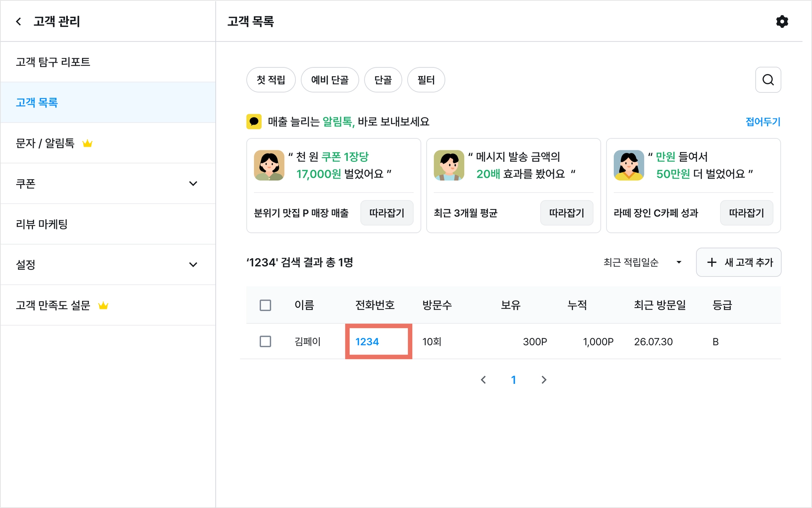The width and height of the screenshot is (812, 508).
Task: Open the 최근 적립일순 sort dropdown
Action: point(642,262)
